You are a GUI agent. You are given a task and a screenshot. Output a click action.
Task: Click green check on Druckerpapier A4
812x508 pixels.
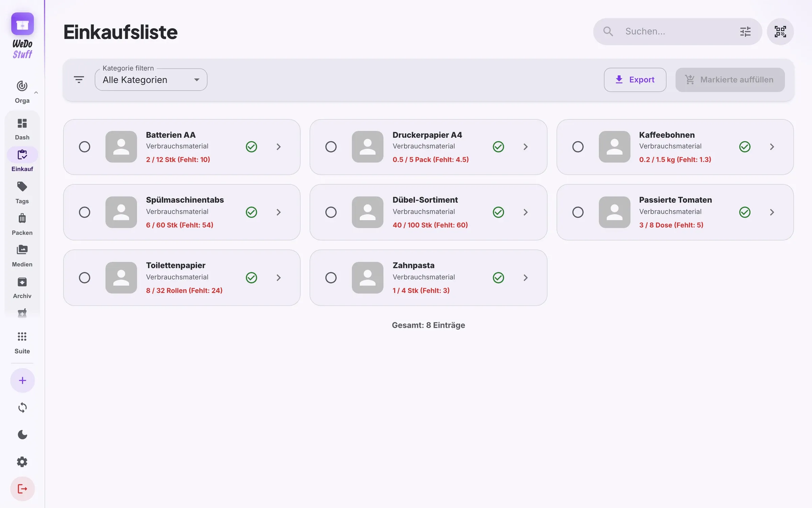(x=498, y=147)
